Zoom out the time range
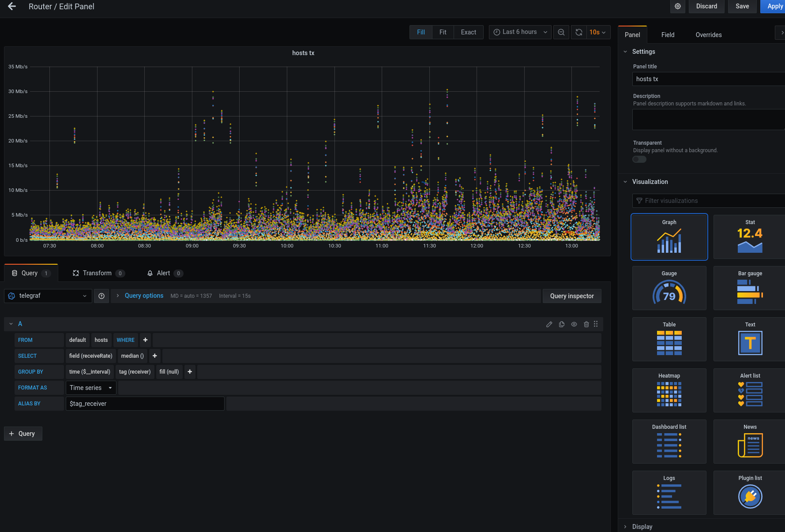This screenshot has height=532, width=785. tap(561, 32)
